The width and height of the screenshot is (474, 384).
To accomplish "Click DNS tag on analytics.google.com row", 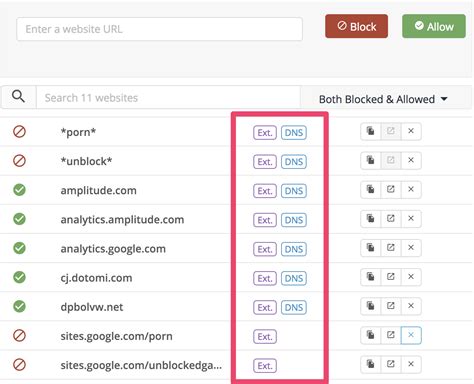I will [294, 249].
